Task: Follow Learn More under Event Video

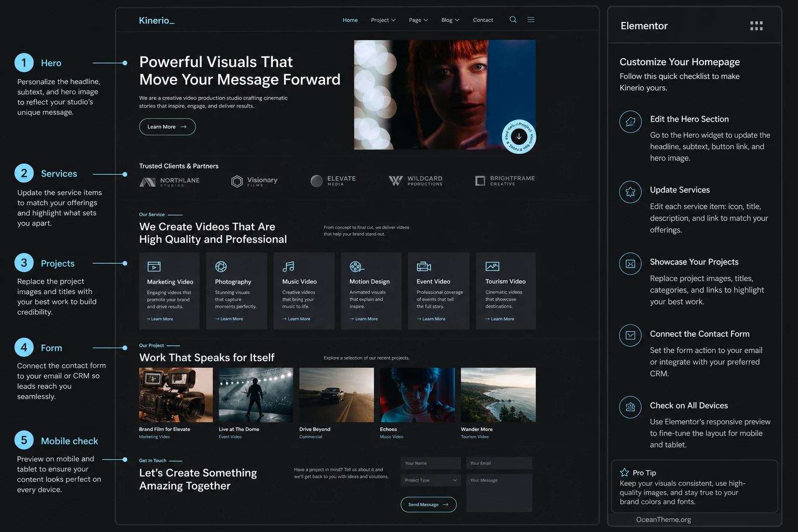Action: pos(431,319)
